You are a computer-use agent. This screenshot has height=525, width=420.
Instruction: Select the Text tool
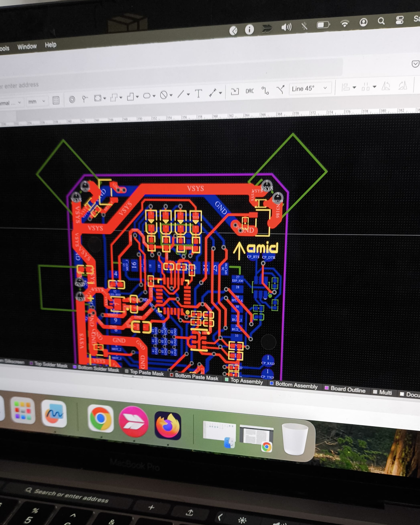click(199, 93)
